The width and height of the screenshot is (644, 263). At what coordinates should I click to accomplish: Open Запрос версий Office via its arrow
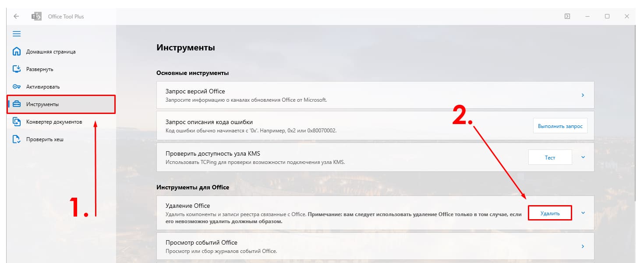click(x=583, y=95)
